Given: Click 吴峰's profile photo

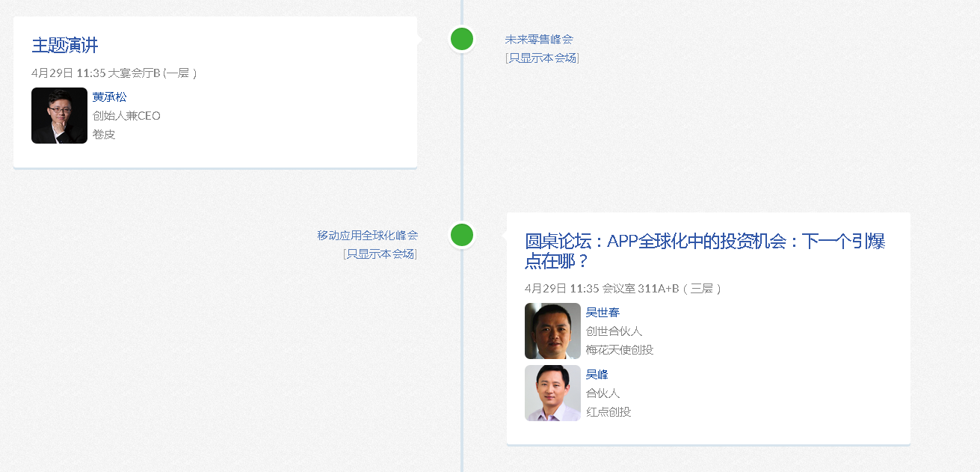Looking at the screenshot, I should click(x=552, y=393).
